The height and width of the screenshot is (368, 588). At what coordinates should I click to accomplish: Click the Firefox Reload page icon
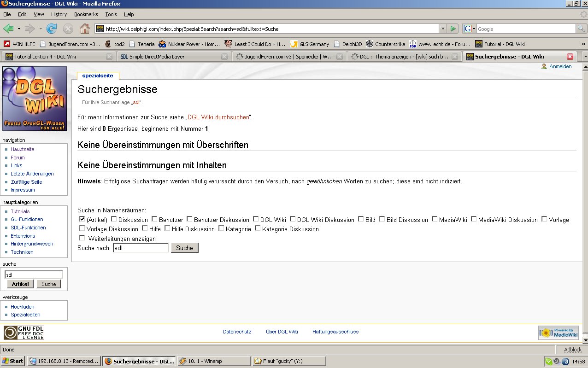tap(51, 29)
